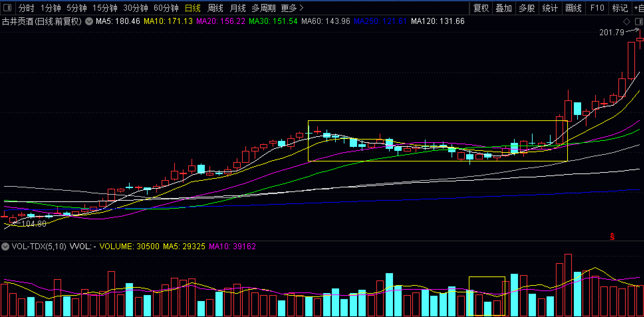Click the volume MA5: 29325 label

[x=184, y=247]
